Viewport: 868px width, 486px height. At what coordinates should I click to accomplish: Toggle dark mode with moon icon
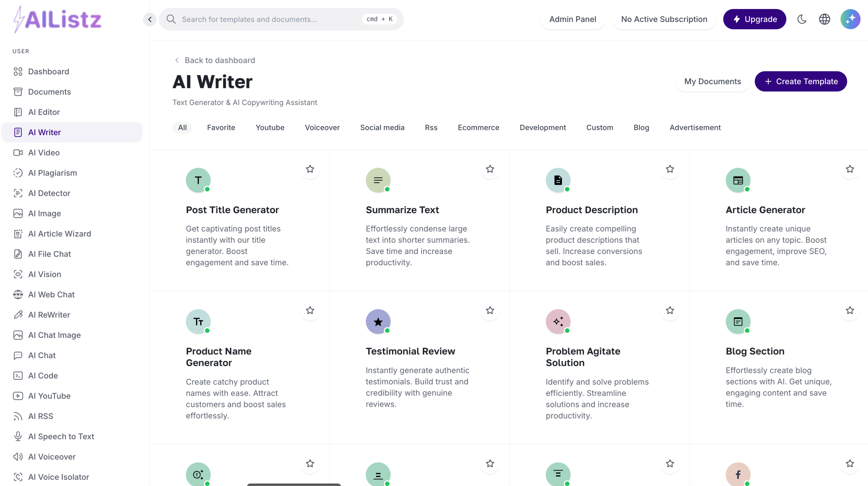pos(802,19)
